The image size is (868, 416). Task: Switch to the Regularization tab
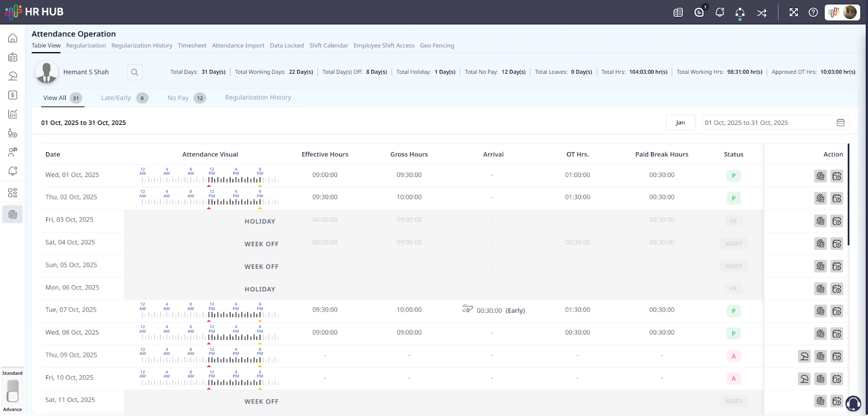tap(86, 46)
